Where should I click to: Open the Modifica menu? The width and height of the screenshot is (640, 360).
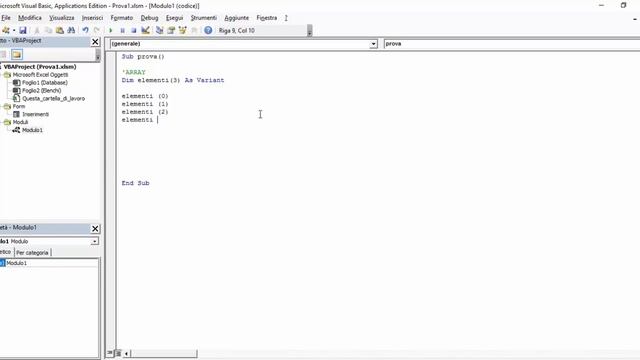click(30, 18)
